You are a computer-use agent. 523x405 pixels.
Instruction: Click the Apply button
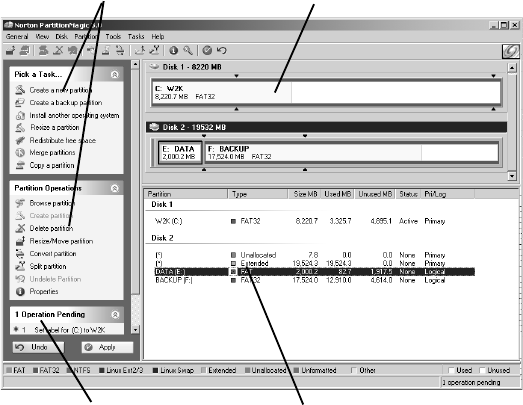(x=107, y=347)
